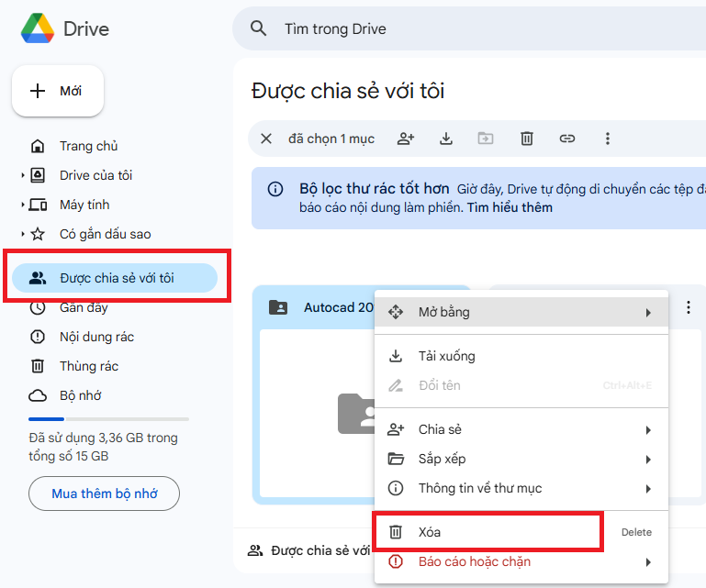
Task: Expand the "Sắp xếp" submenu arrow
Action: (648, 460)
